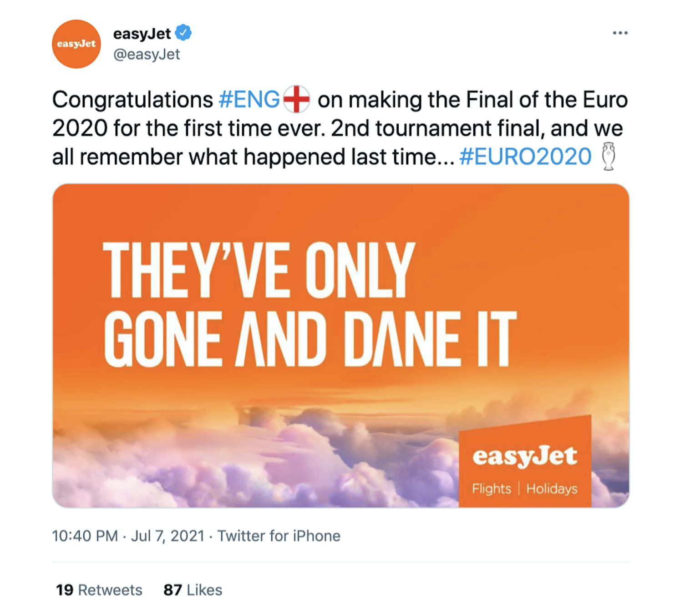View the 87 Likes list

pos(193,590)
